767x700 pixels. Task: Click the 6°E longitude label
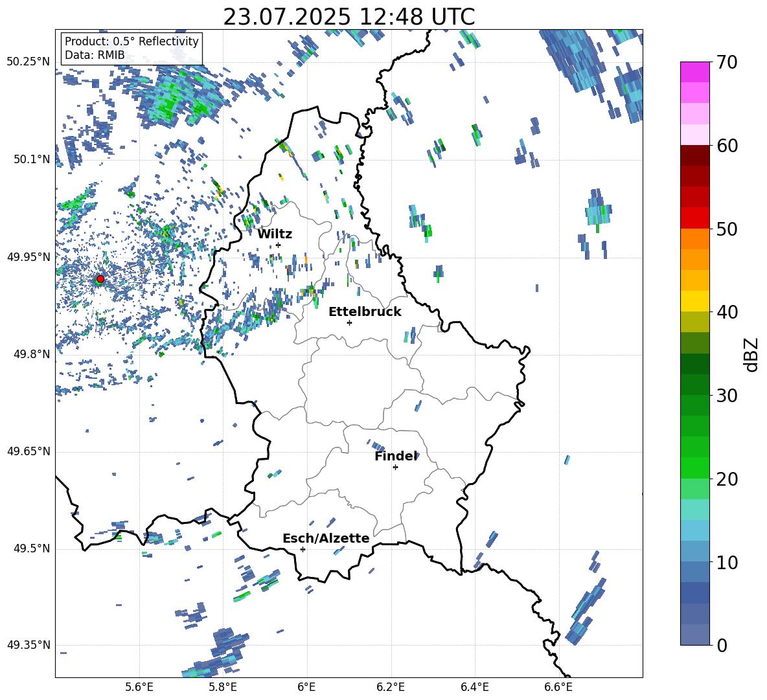click(306, 687)
